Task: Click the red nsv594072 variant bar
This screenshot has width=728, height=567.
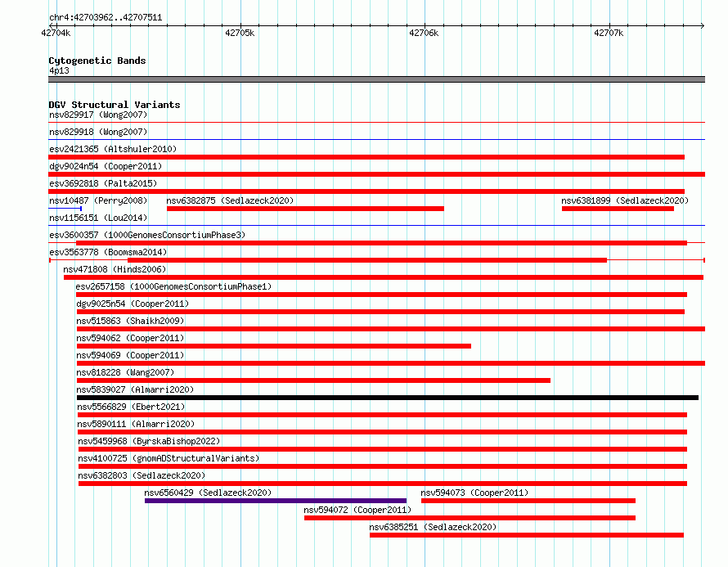Action: (470, 518)
